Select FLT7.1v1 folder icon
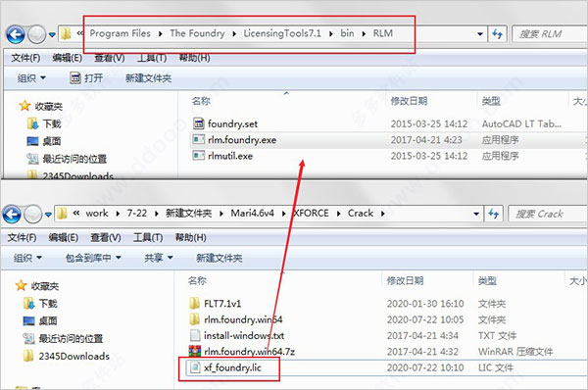The image size is (588, 390). [x=194, y=303]
